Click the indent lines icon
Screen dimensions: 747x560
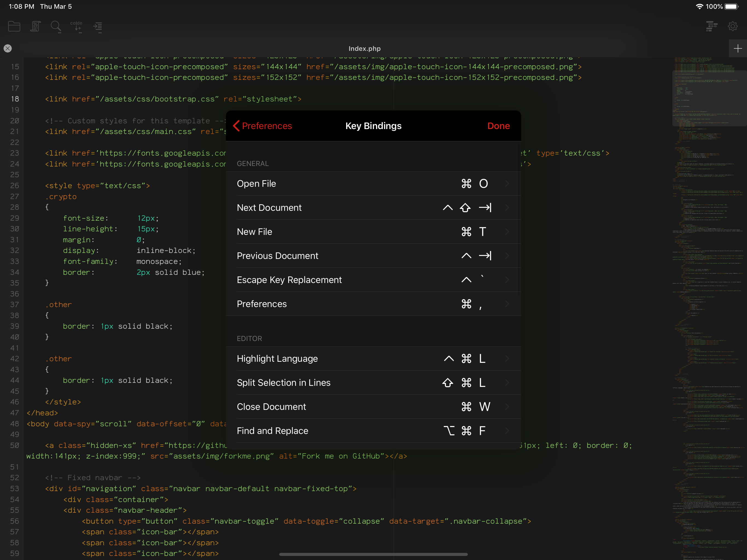pos(98,26)
